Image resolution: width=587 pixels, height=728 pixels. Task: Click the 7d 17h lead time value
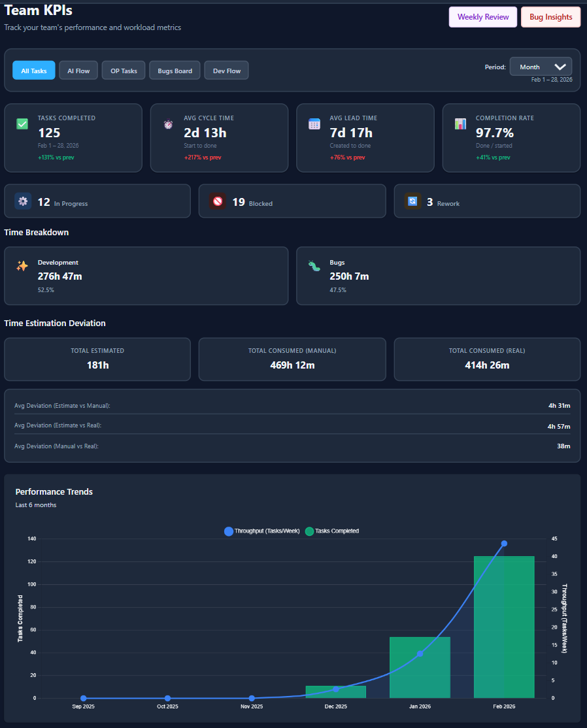pyautogui.click(x=351, y=133)
